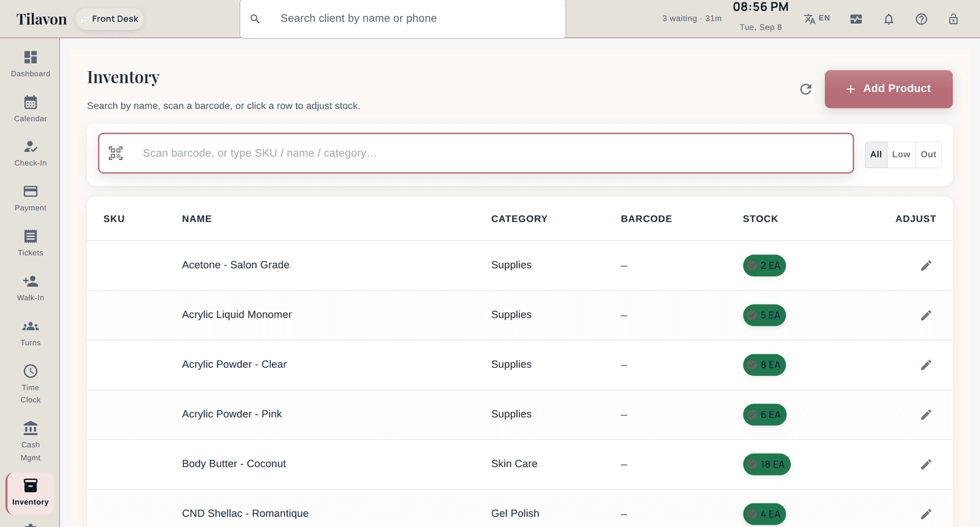Viewport: 980px width, 527px height.
Task: Click the barcode / SKU search box
Action: click(476, 153)
